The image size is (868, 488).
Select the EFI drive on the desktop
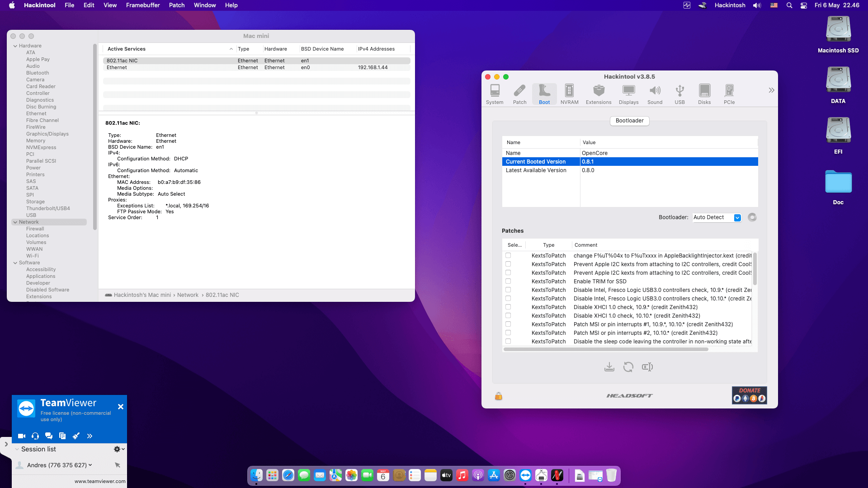click(x=838, y=136)
